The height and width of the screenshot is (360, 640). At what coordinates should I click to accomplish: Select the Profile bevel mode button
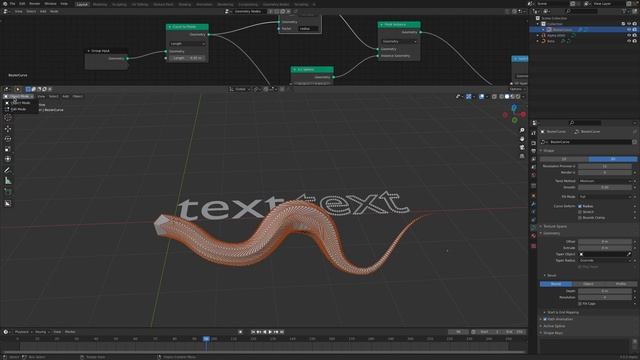pyautogui.click(x=621, y=284)
